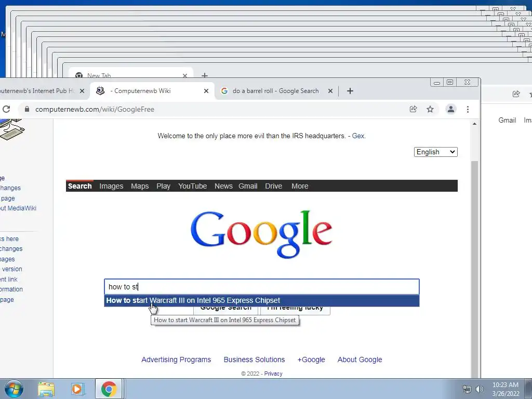Focus the search box containing how to st
Image resolution: width=532 pixels, height=399 pixels.
262,287
